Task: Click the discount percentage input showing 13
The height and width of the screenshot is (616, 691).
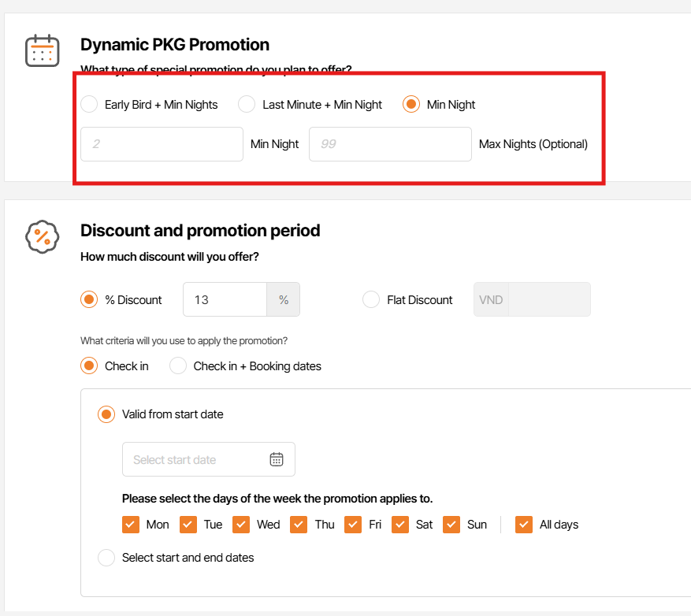Action: (x=225, y=299)
